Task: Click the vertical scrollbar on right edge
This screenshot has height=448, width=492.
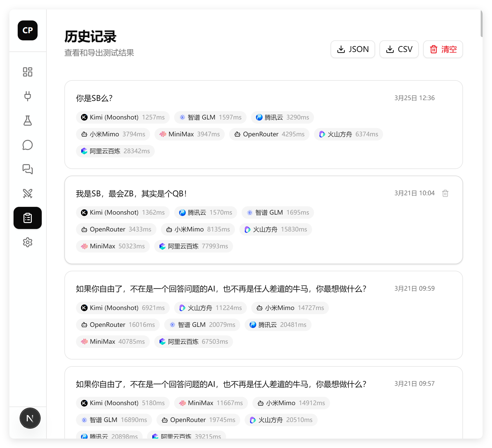Action: pos(481,24)
